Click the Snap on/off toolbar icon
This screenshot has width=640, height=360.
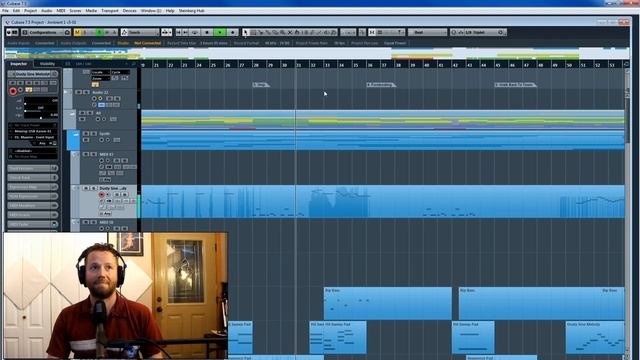pos(372,32)
